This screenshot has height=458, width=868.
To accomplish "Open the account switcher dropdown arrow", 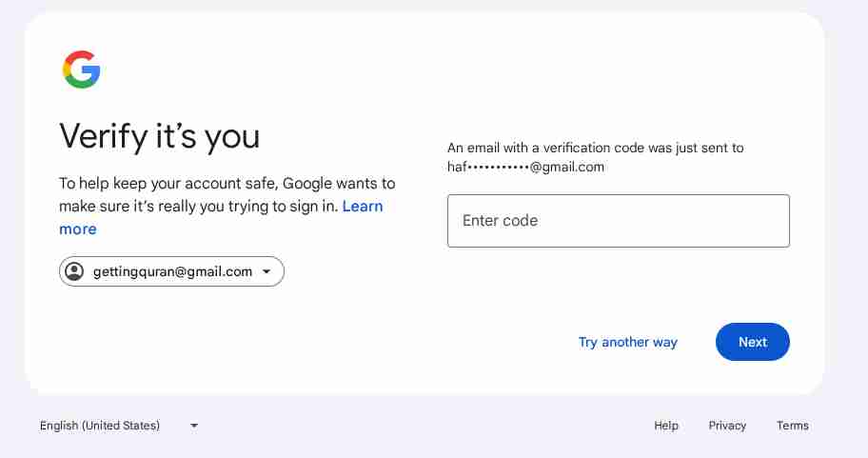I will tap(266, 271).
